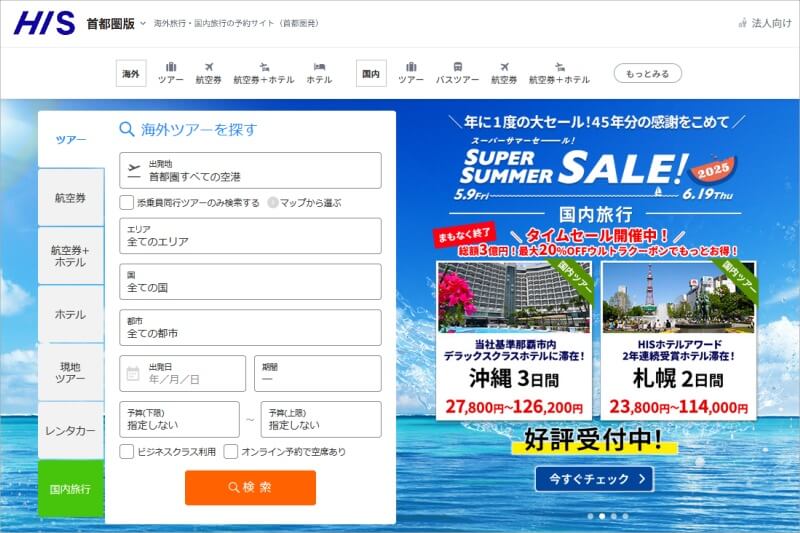800x533 pixels.
Task: Open the 出発地 departure airport selector
Action: 251,170
